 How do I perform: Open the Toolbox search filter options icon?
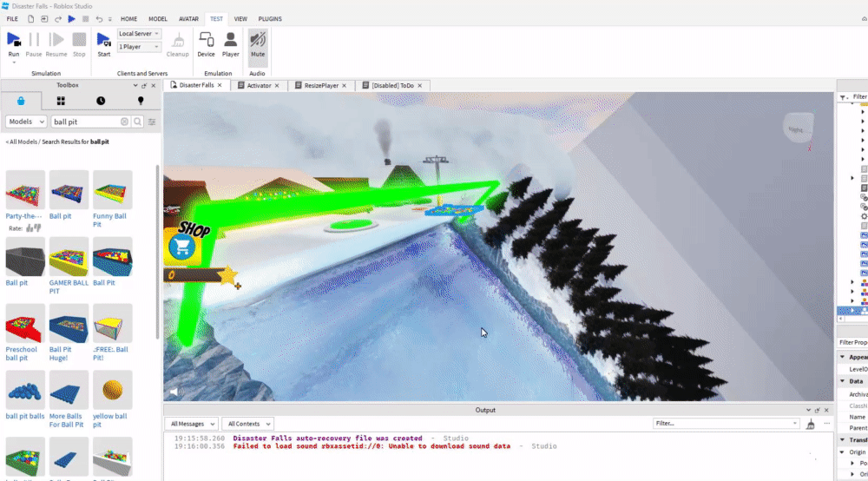click(x=152, y=122)
